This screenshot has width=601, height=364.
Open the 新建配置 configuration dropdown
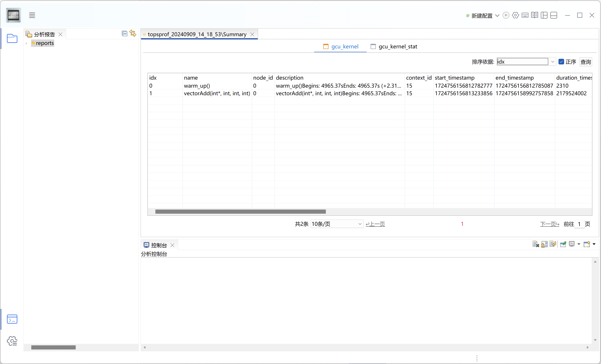point(497,16)
